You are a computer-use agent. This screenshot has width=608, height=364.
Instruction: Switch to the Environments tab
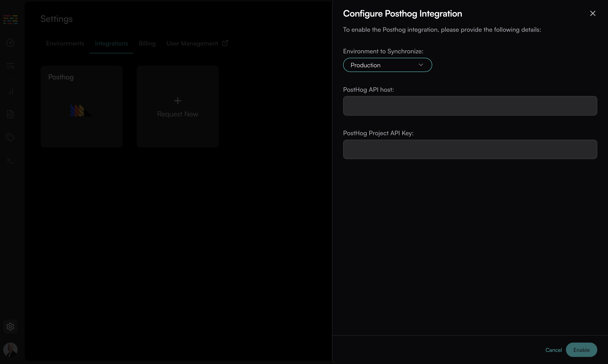click(65, 43)
